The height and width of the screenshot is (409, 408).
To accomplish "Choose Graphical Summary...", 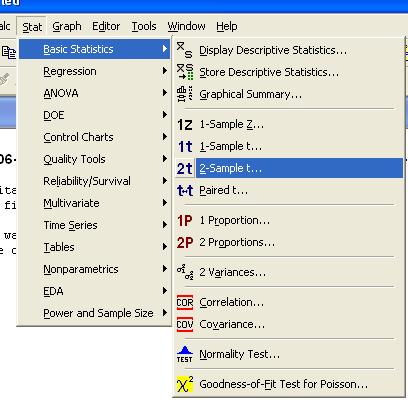I will [x=289, y=94].
